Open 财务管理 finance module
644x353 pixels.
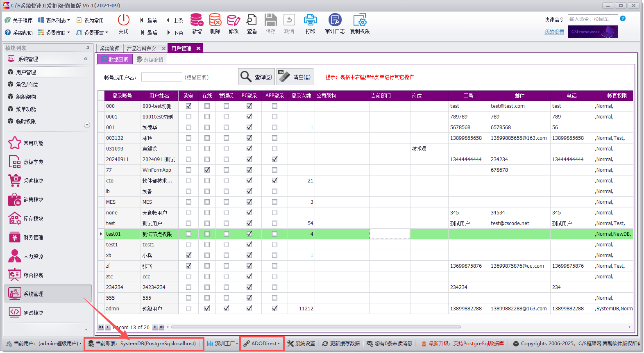pos(26,237)
